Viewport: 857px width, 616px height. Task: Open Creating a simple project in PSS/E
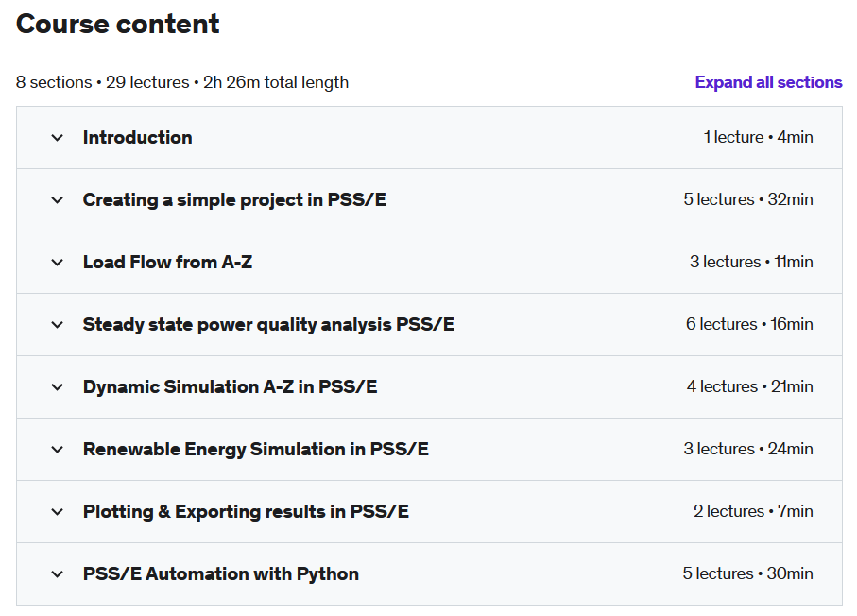234,200
